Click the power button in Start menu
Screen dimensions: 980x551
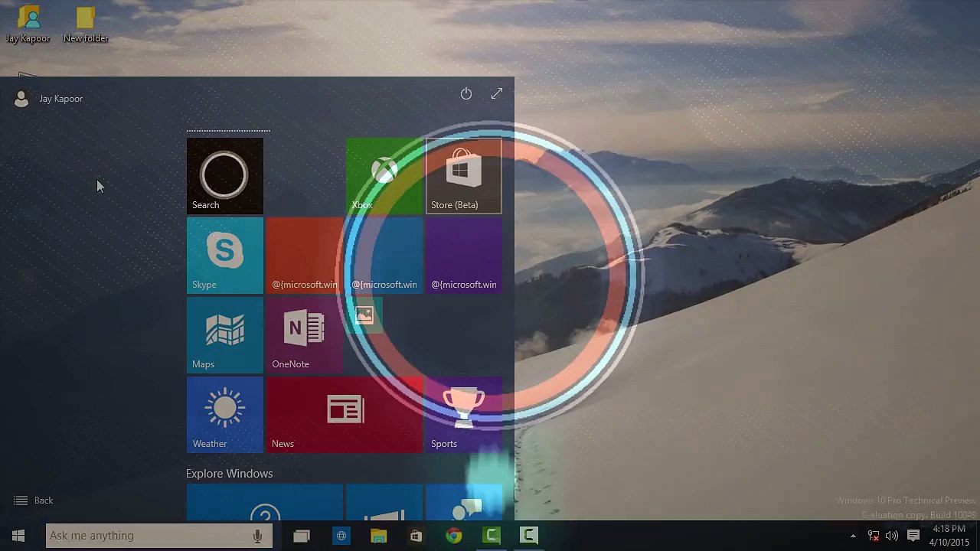pos(466,93)
